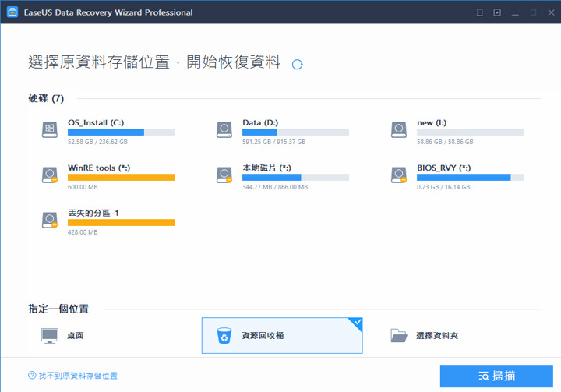The height and width of the screenshot is (392, 561).
Task: Click the EaseUS app icon in title bar
Action: coord(12,12)
